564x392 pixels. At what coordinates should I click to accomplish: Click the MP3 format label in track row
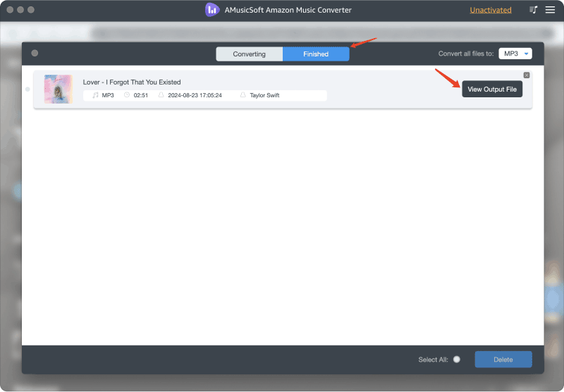[x=108, y=95]
